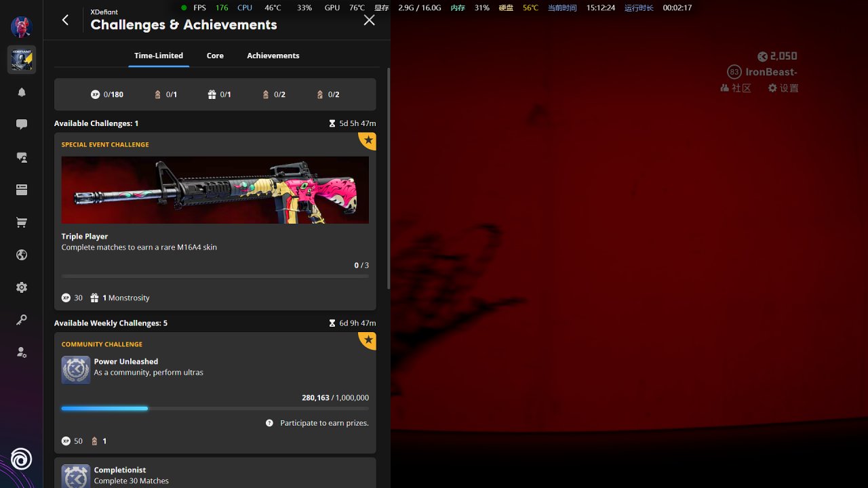Viewport: 868px width, 488px height.
Task: Switch to the Time-Limited tab
Action: [159, 56]
